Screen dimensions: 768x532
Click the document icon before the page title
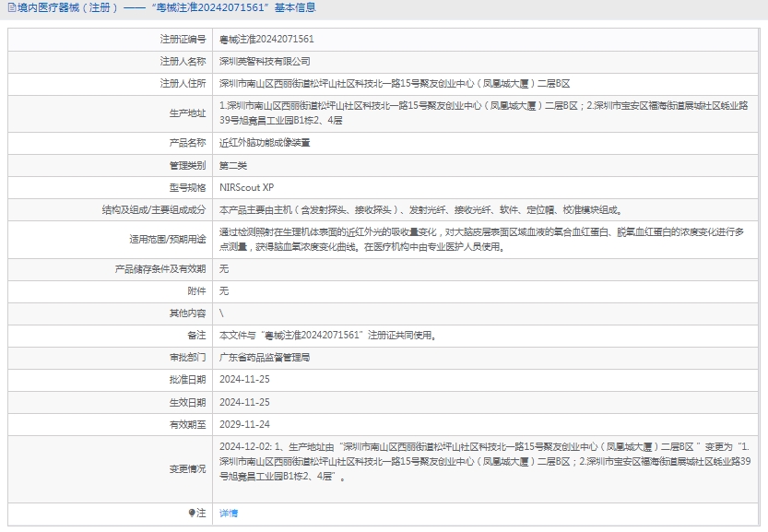coord(10,8)
